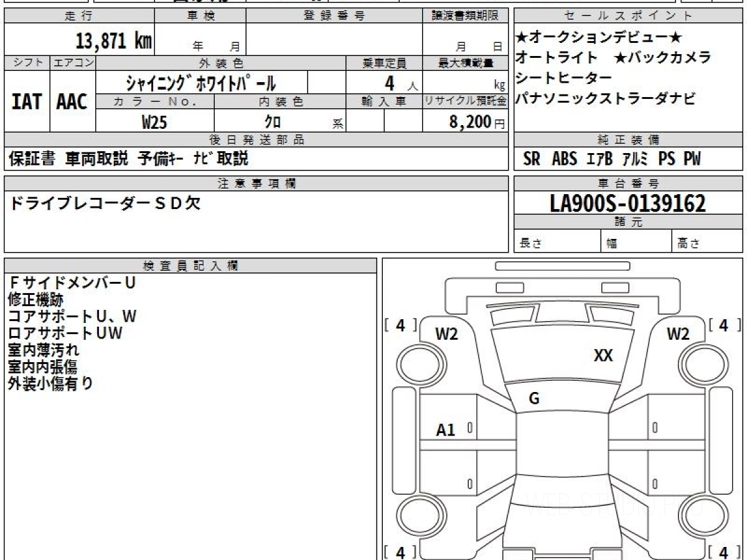Click the 輸入車 header
The image size is (747, 560).
(384, 101)
